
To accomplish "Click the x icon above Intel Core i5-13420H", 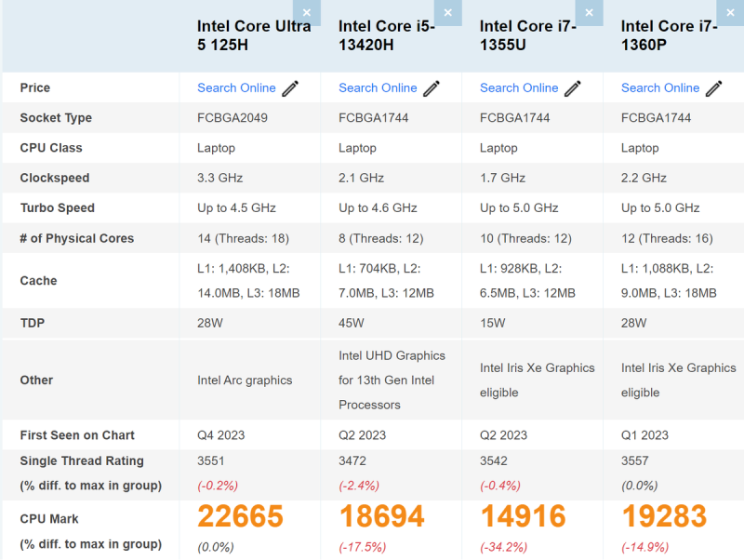I will (x=448, y=13).
